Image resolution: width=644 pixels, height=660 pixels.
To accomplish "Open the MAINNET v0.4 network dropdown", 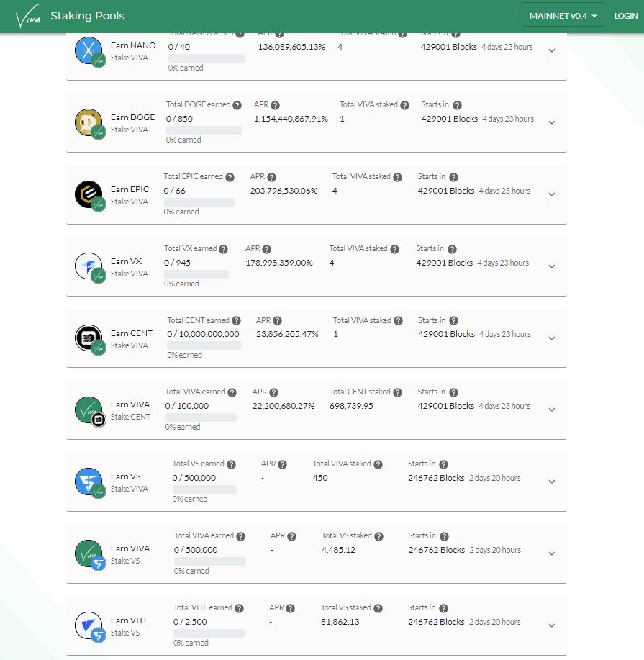I will pos(563,16).
